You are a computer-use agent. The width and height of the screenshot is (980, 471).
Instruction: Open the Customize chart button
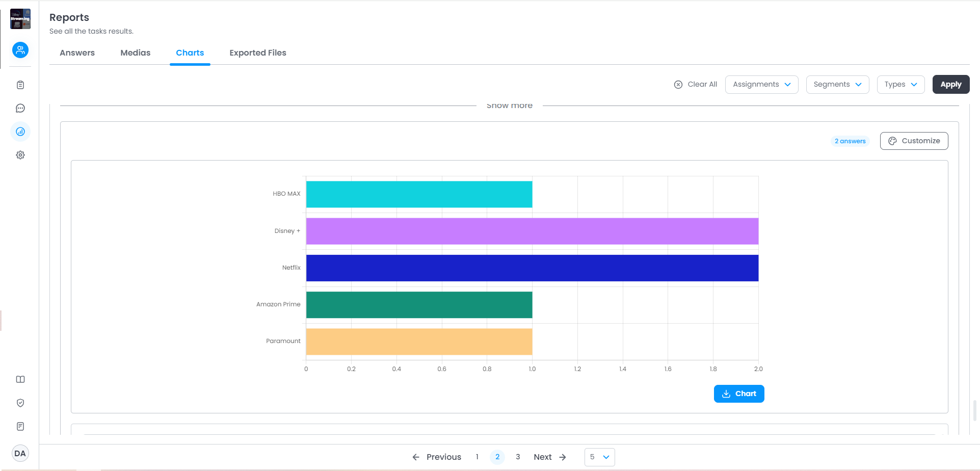tap(914, 141)
